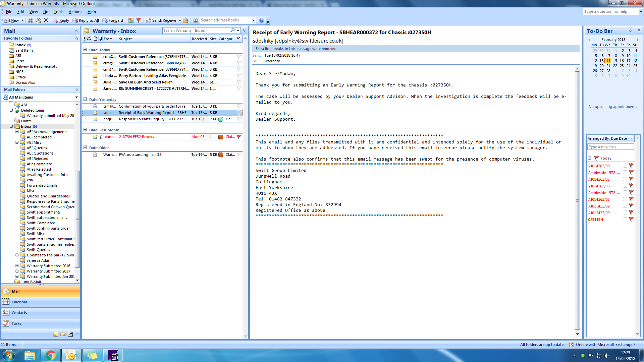
Task: Expand the Warranty Submitted 2016 folder
Action: pos(17,266)
